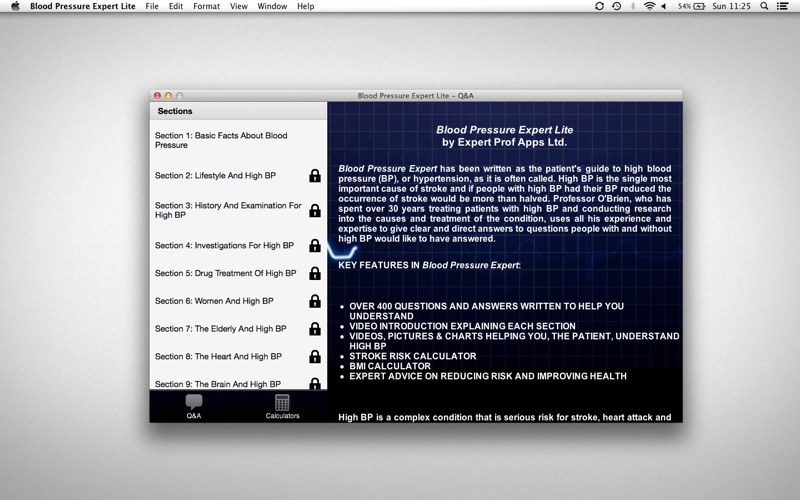This screenshot has height=500, width=800.
Task: Open the Q&A tab
Action: coord(193,407)
